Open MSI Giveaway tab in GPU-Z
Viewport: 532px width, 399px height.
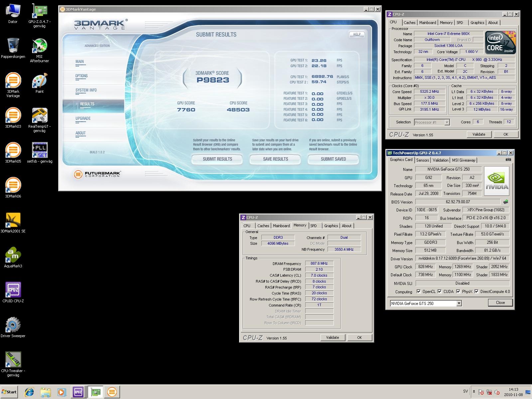coord(464,160)
